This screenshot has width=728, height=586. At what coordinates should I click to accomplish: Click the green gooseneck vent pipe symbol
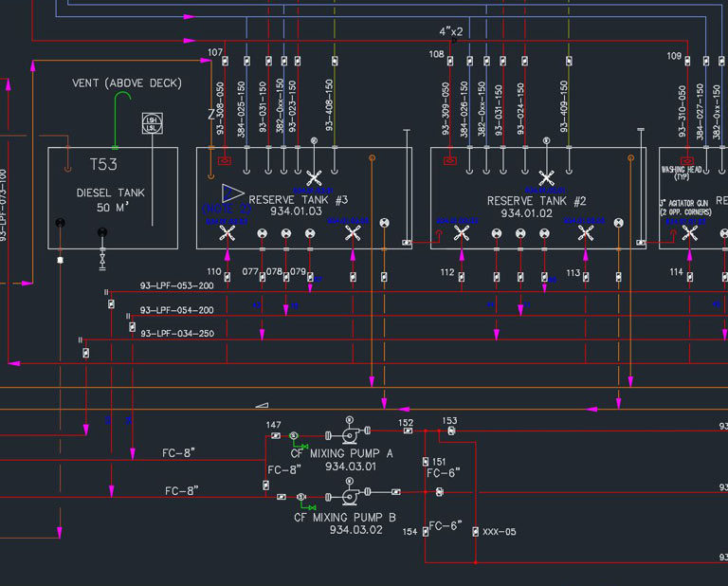pos(122,119)
